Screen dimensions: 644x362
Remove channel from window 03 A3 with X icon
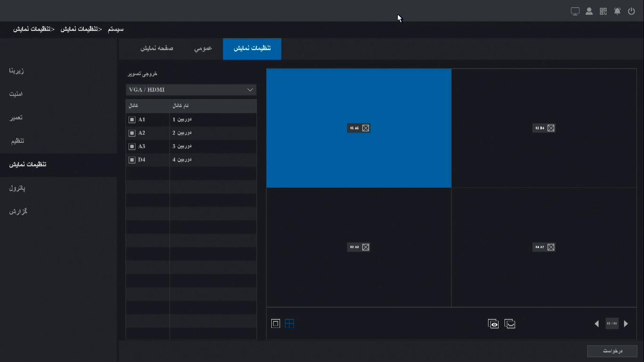tap(365, 247)
